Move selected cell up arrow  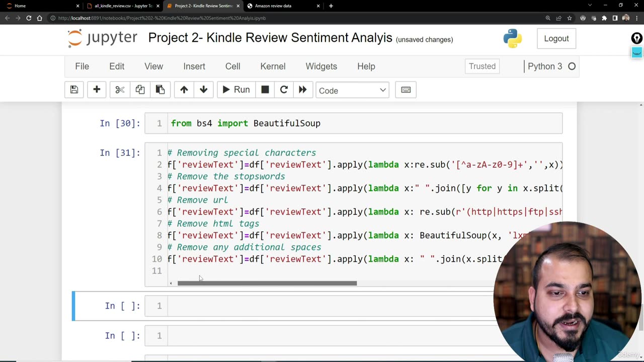pos(184,90)
